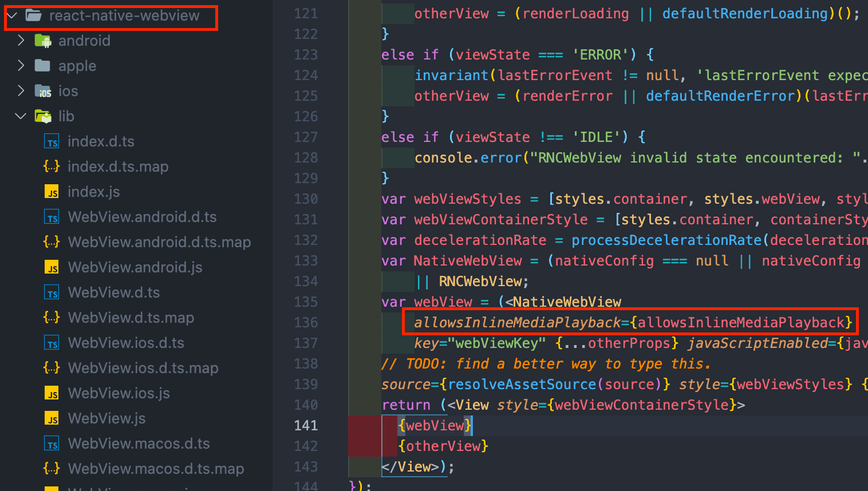Click the TS icon beside WebView.ios.d.ts
This screenshot has height=491, width=868.
click(x=52, y=343)
